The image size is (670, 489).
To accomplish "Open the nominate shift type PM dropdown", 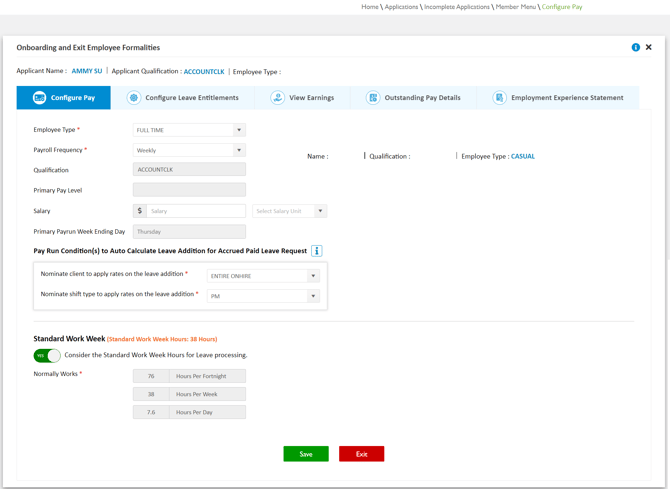I will (x=263, y=296).
